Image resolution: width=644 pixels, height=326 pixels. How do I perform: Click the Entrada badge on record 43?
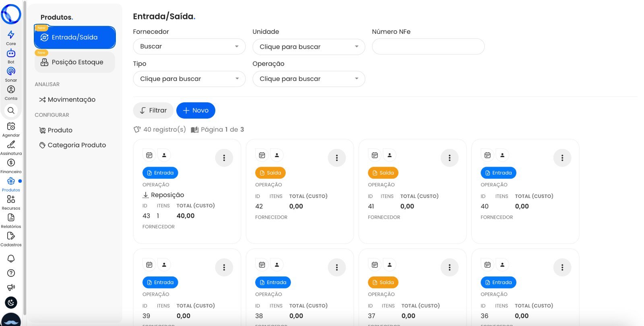tap(160, 173)
